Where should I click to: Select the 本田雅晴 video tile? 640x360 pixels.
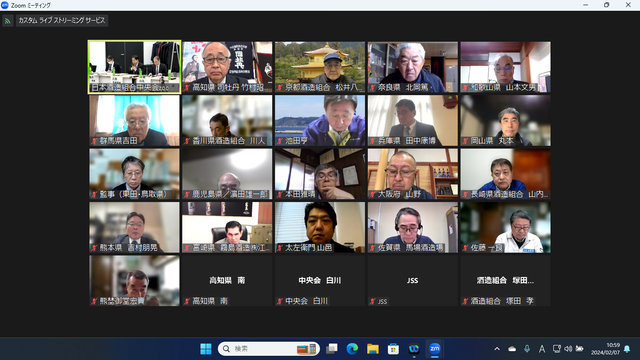[320, 174]
